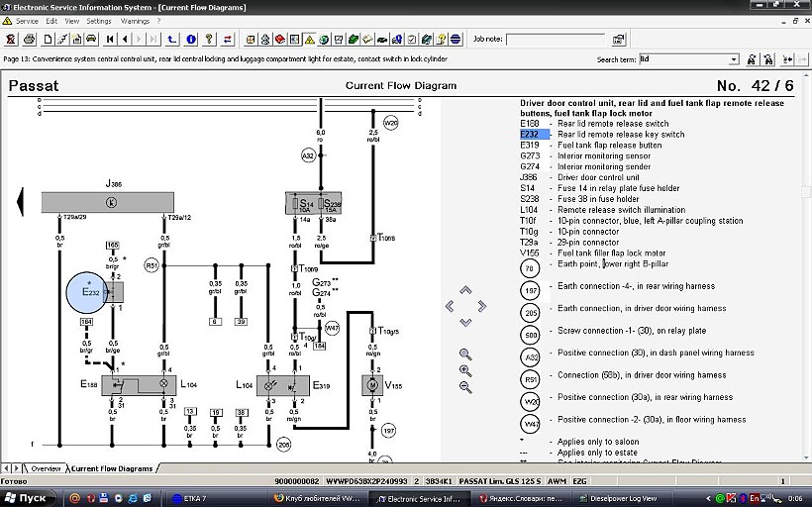812x507 pixels.
Task: Click the blank page new document icon
Action: tap(48, 39)
